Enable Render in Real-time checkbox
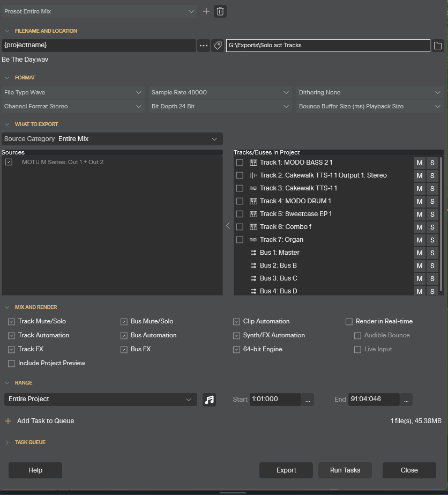448x495 pixels. (x=349, y=321)
